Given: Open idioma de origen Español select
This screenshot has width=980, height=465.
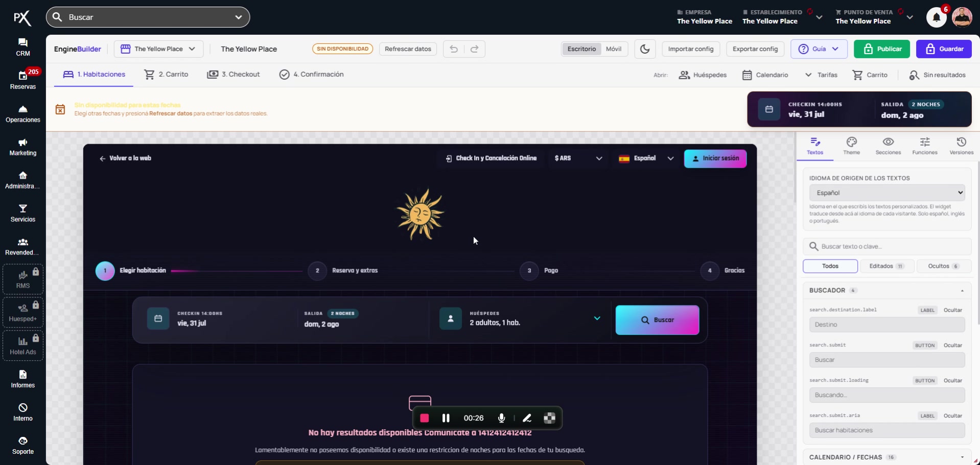Looking at the screenshot, I should pos(887,193).
